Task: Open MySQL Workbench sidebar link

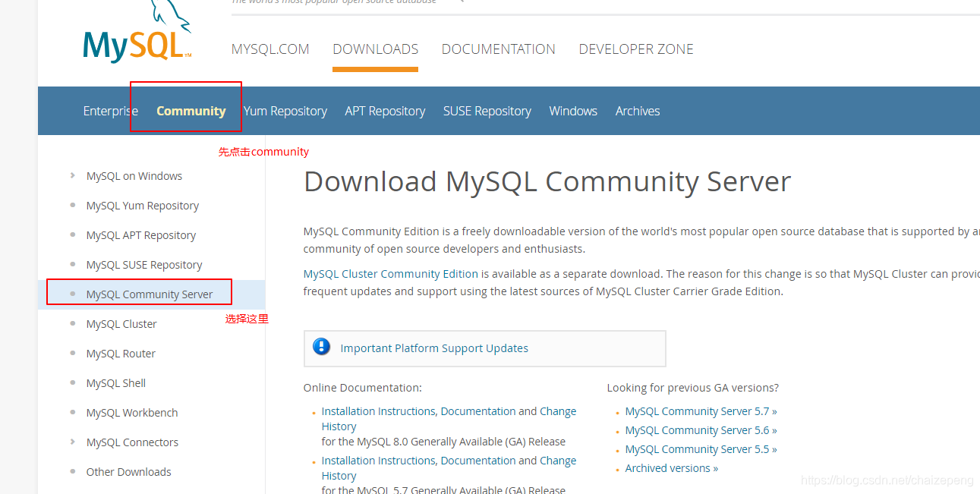Action: point(132,413)
